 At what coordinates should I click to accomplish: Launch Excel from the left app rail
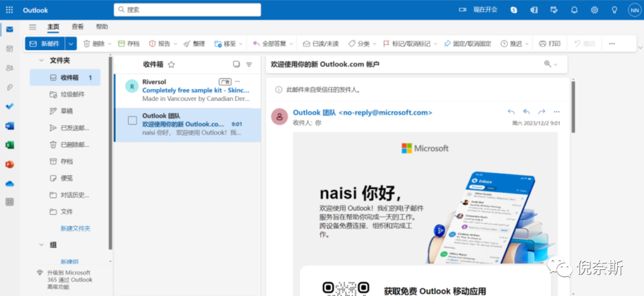click(x=10, y=145)
